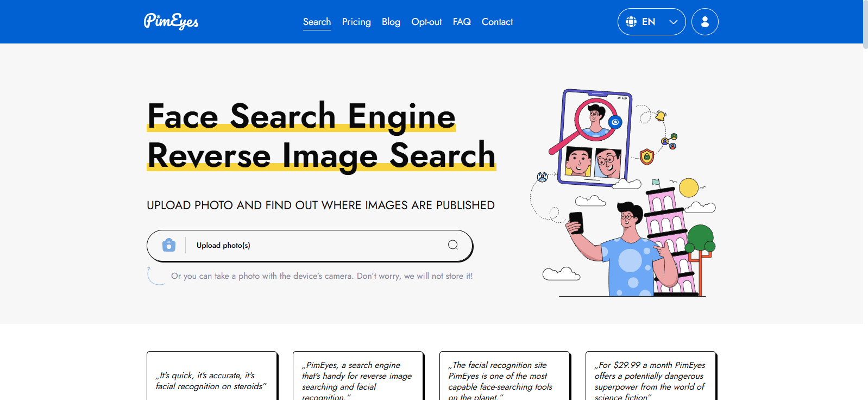Click the magnifier search icon in upload bar
The image size is (868, 400).
[x=453, y=245]
